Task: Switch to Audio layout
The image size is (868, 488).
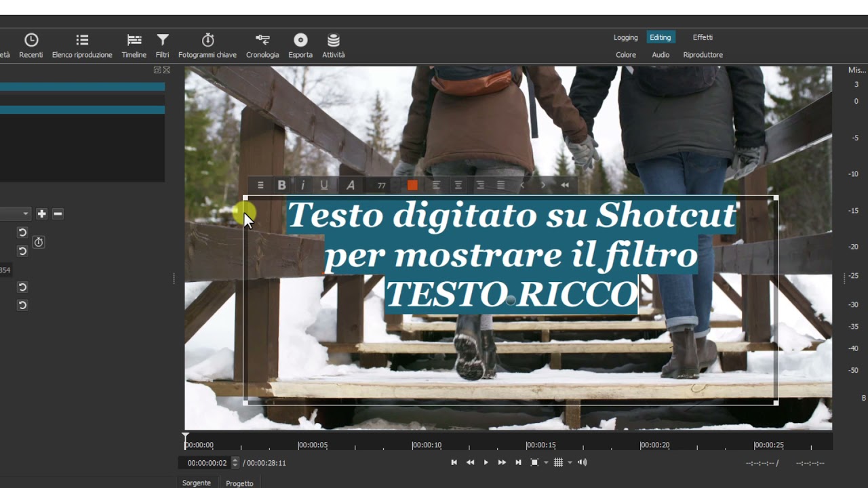Action: pos(660,55)
